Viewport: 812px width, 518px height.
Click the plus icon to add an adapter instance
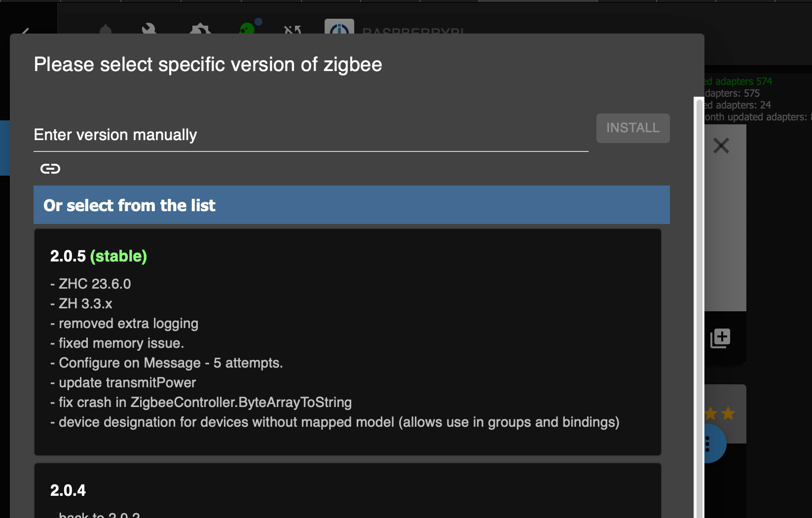tap(721, 338)
